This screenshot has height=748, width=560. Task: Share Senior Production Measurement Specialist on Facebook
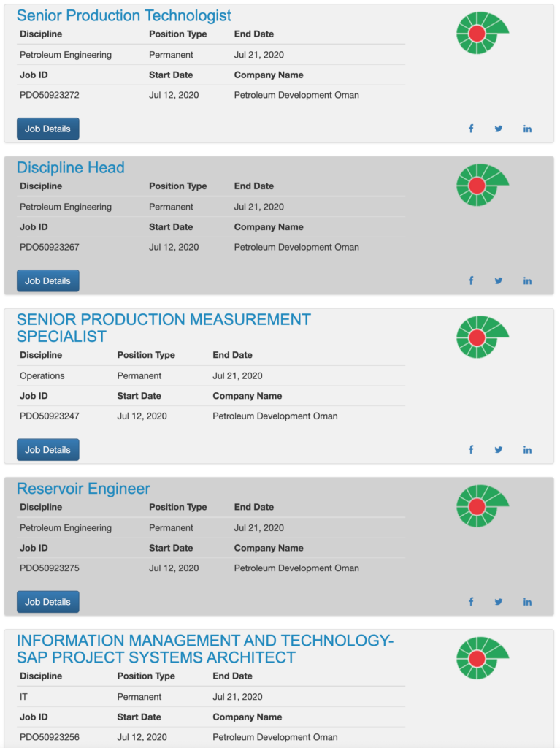(x=471, y=449)
